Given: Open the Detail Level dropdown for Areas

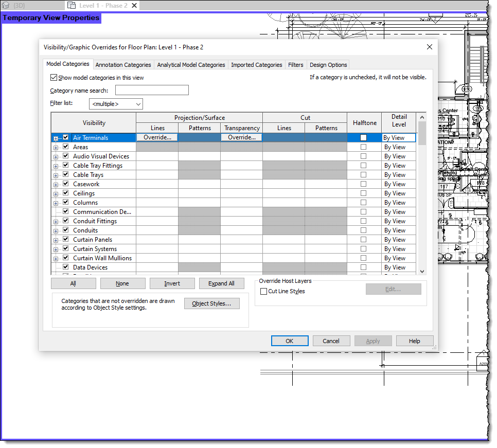Looking at the screenshot, I should 399,146.
